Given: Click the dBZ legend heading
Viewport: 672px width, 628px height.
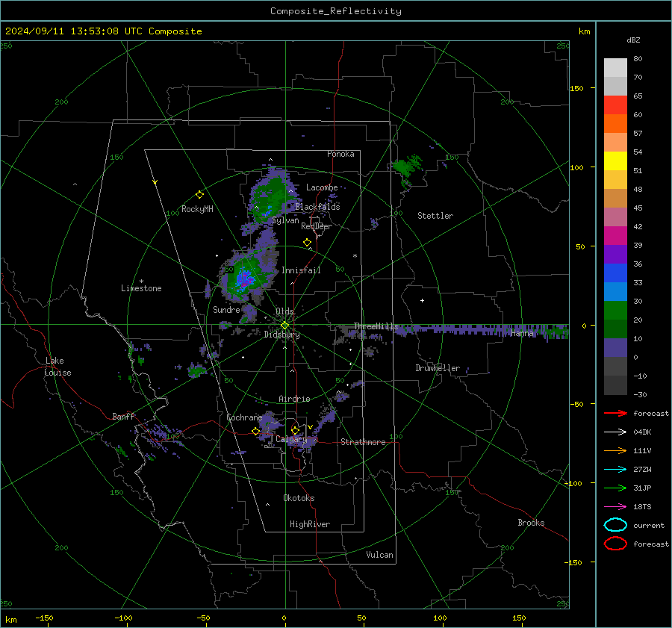Looking at the screenshot, I should pos(633,40).
